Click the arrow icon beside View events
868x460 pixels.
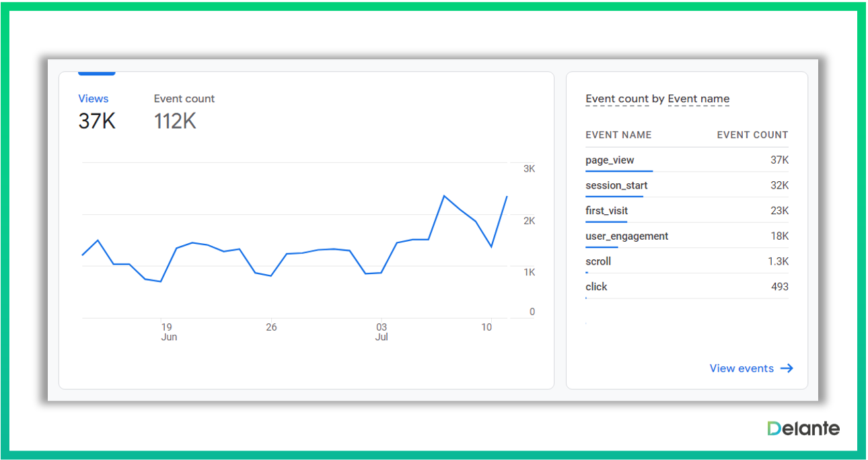tap(787, 368)
